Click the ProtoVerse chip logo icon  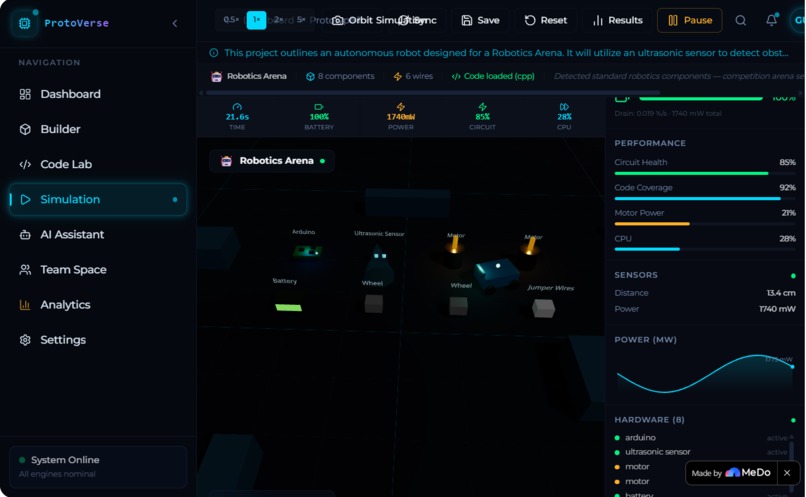(24, 23)
